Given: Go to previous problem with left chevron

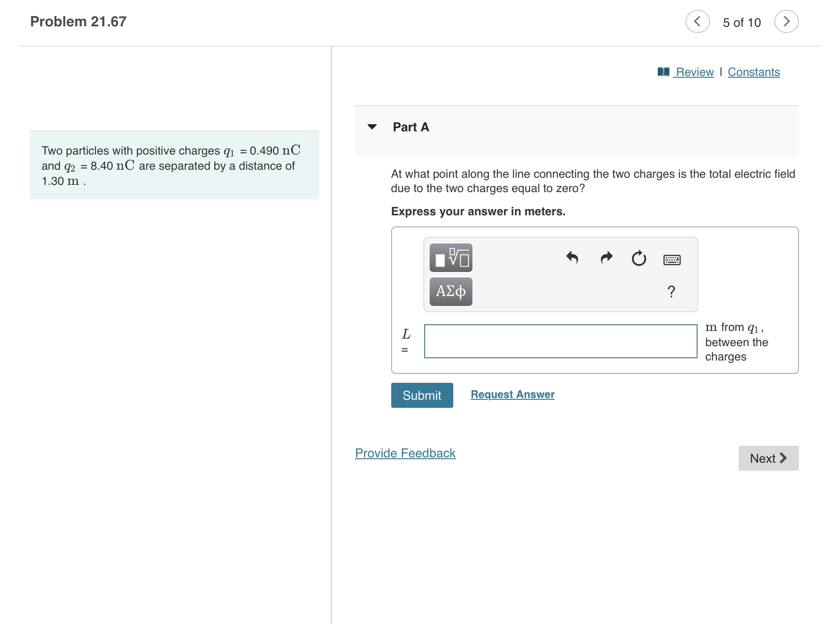Looking at the screenshot, I should 698,21.
